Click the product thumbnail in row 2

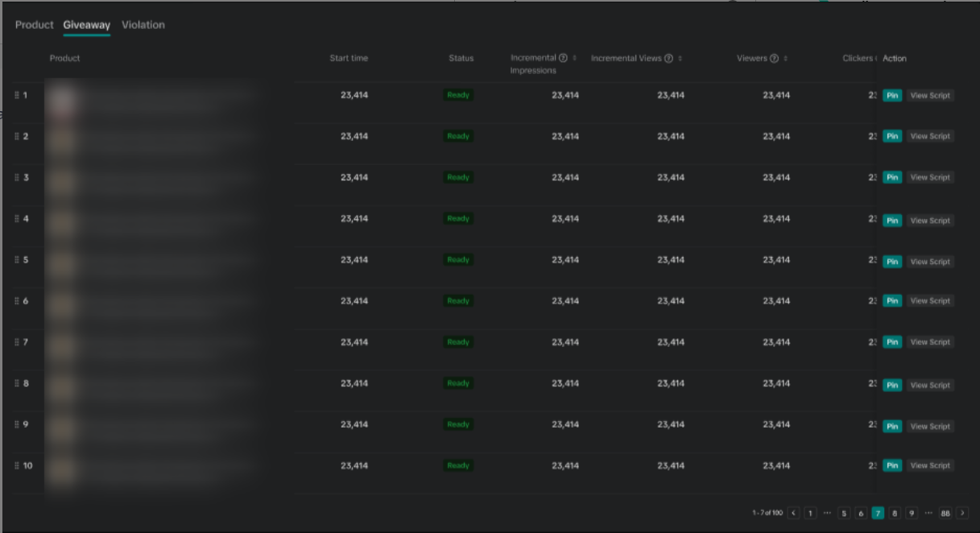click(63, 137)
